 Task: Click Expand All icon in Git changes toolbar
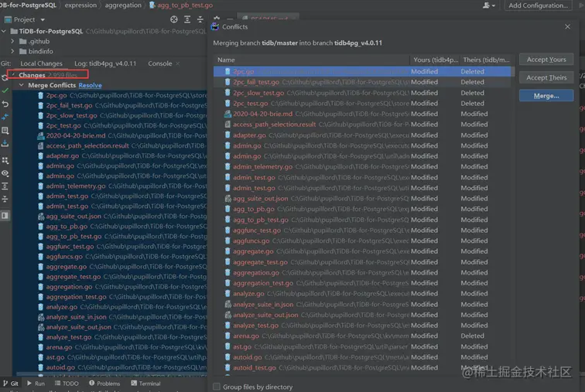click(x=5, y=186)
